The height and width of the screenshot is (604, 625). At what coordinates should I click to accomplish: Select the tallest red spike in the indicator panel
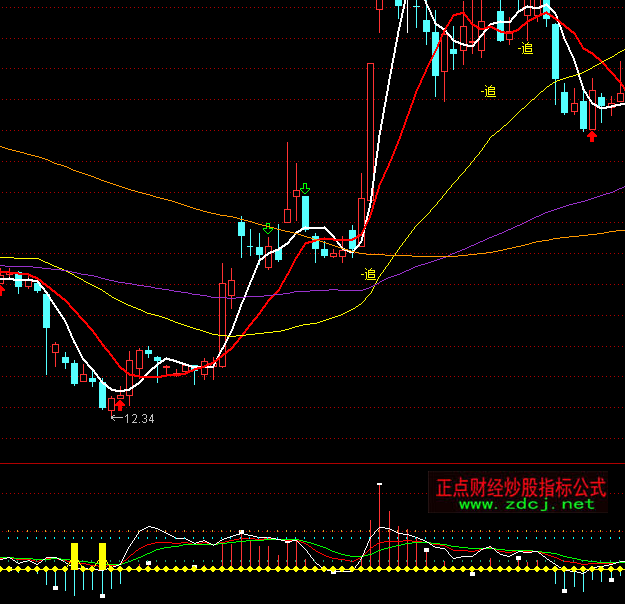click(379, 525)
